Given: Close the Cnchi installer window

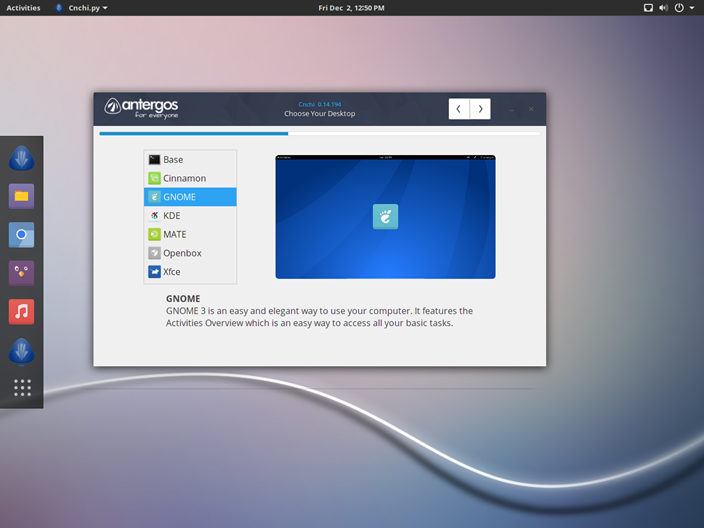Looking at the screenshot, I should [x=531, y=109].
